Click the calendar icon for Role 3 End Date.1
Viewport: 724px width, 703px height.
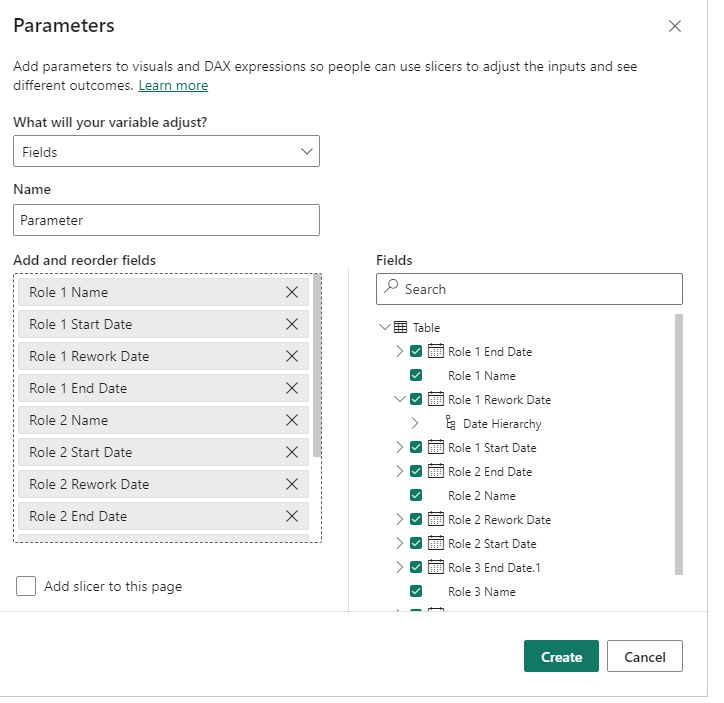435,567
